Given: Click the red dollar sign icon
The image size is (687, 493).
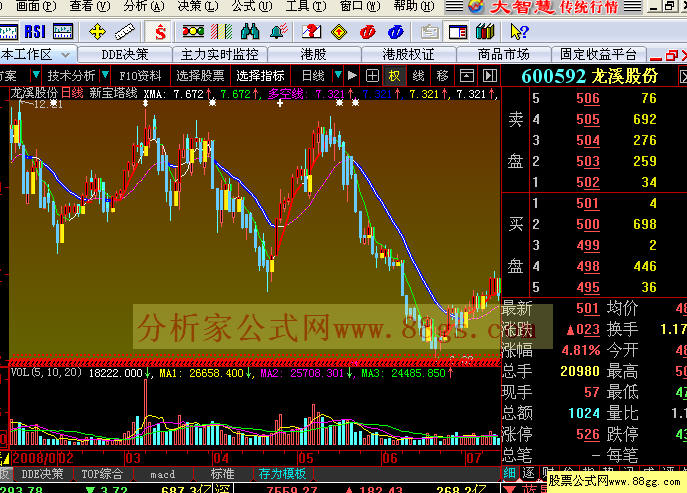Looking at the screenshot, I should click(x=160, y=32).
